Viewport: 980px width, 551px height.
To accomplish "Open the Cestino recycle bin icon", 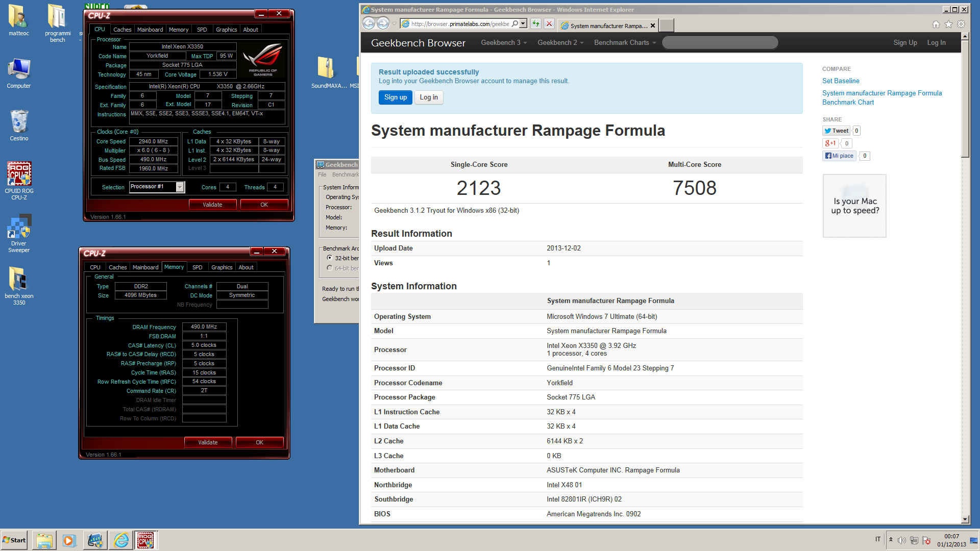I will tap(19, 125).
